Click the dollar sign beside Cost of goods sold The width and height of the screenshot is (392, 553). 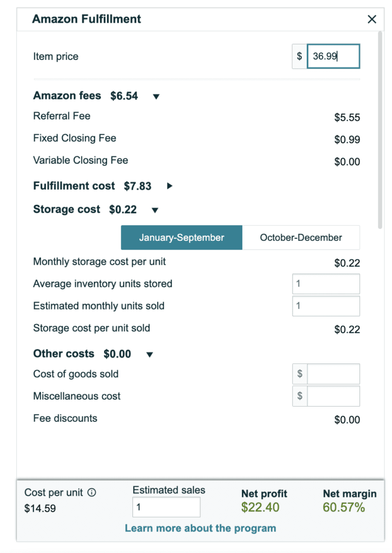coord(300,374)
